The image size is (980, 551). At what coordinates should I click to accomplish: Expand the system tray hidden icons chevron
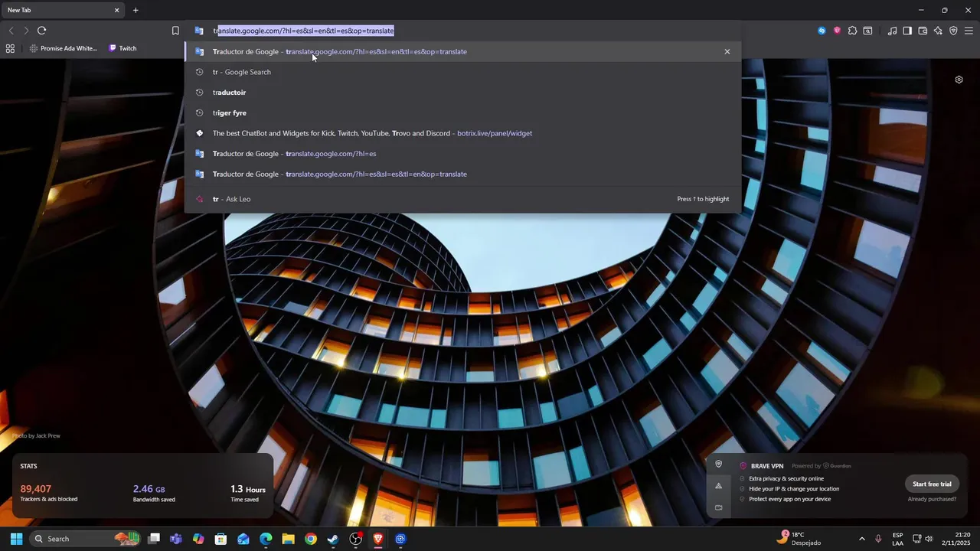point(861,539)
